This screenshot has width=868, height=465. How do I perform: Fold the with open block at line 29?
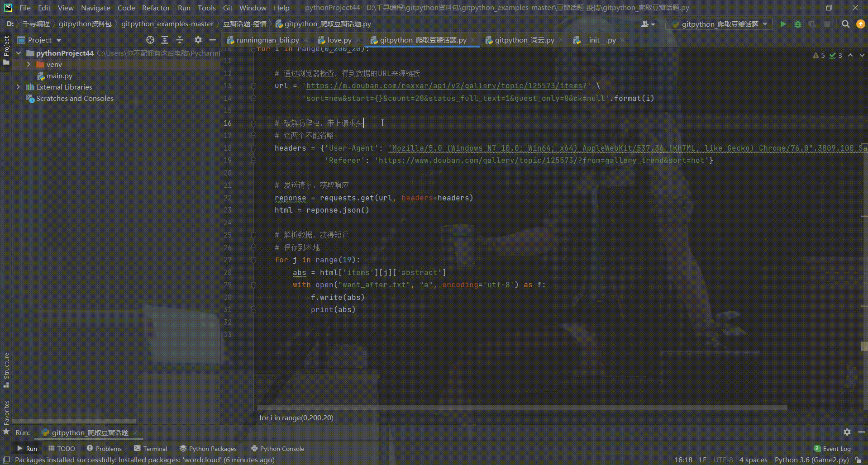[253, 285]
